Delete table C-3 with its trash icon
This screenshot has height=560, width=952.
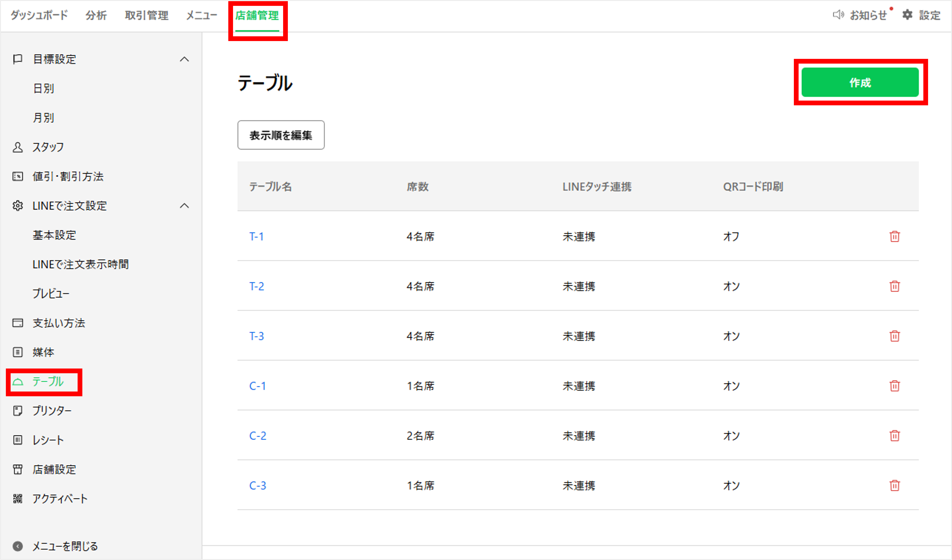(894, 486)
